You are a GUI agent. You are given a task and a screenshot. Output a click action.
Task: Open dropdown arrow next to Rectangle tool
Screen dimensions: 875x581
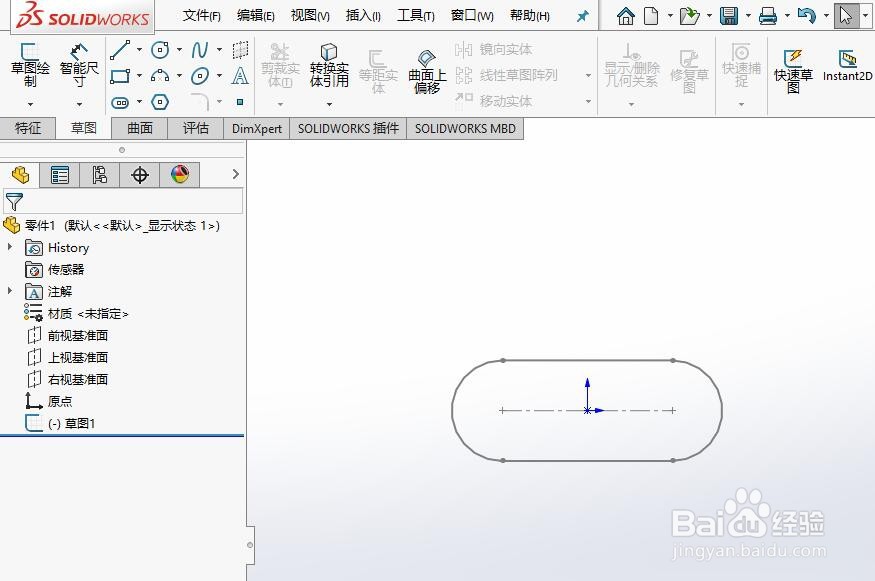coord(140,76)
